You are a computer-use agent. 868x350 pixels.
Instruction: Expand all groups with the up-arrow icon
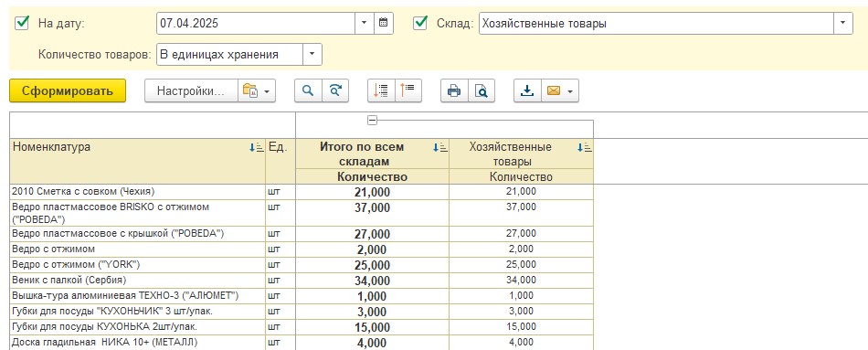[408, 90]
